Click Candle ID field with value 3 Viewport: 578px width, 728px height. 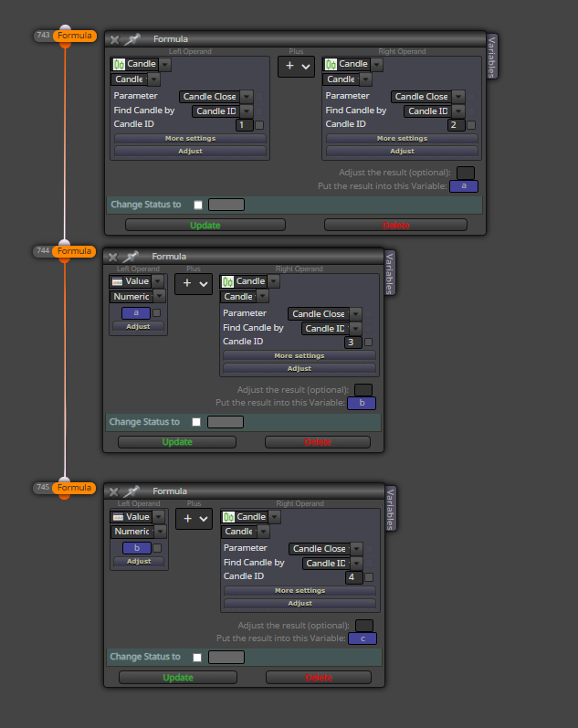click(x=353, y=343)
